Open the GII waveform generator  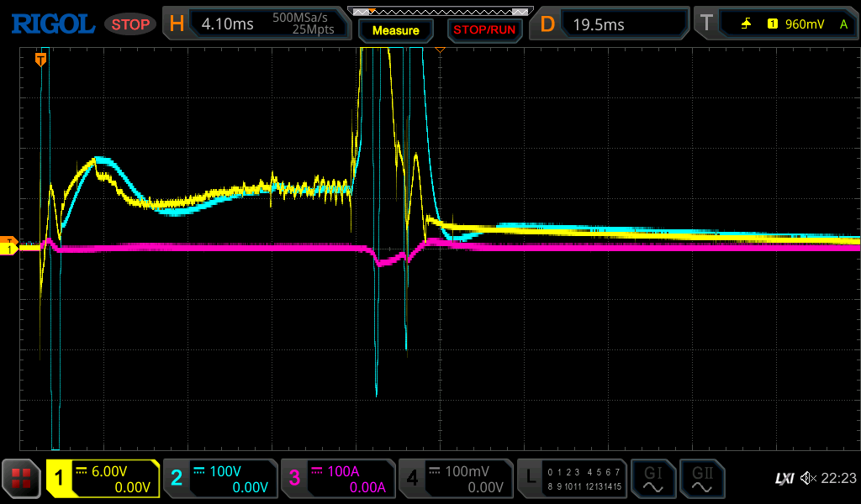(x=701, y=479)
